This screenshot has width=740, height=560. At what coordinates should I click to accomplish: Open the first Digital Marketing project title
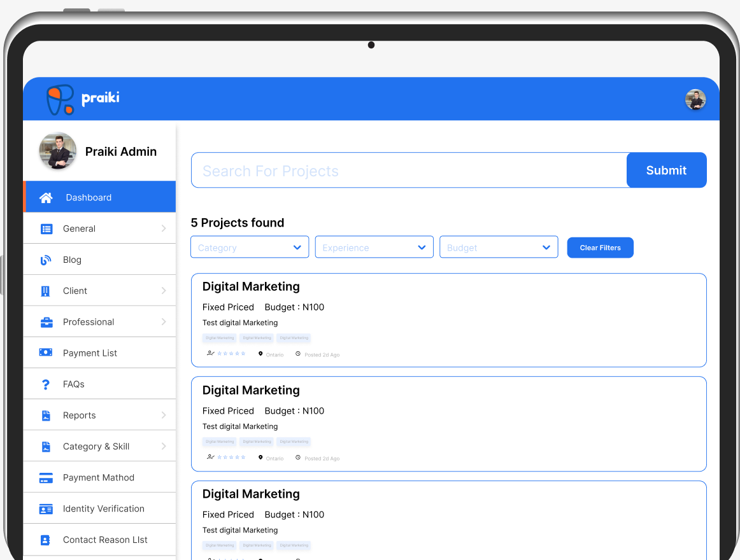tap(251, 287)
